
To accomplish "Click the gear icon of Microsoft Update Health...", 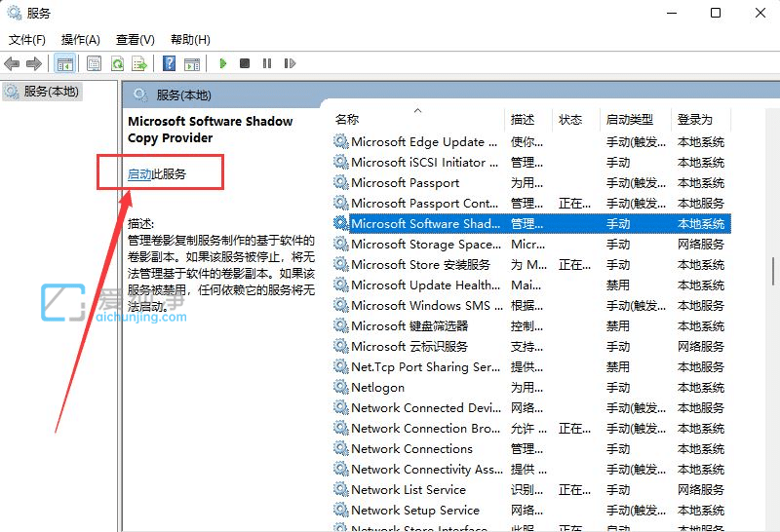I will 340,285.
